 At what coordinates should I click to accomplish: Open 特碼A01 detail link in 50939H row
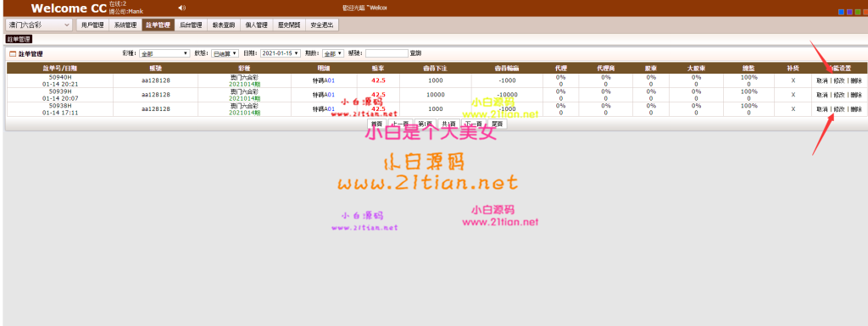[324, 95]
